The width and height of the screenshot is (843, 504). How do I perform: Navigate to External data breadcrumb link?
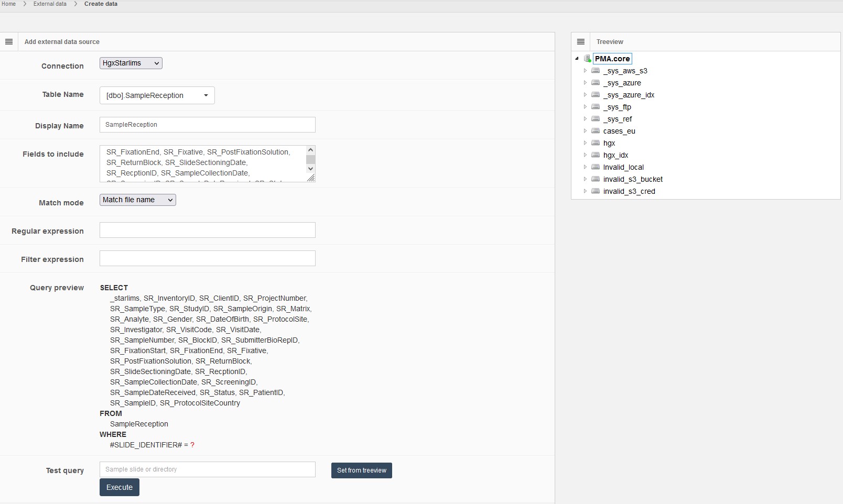[x=50, y=4]
